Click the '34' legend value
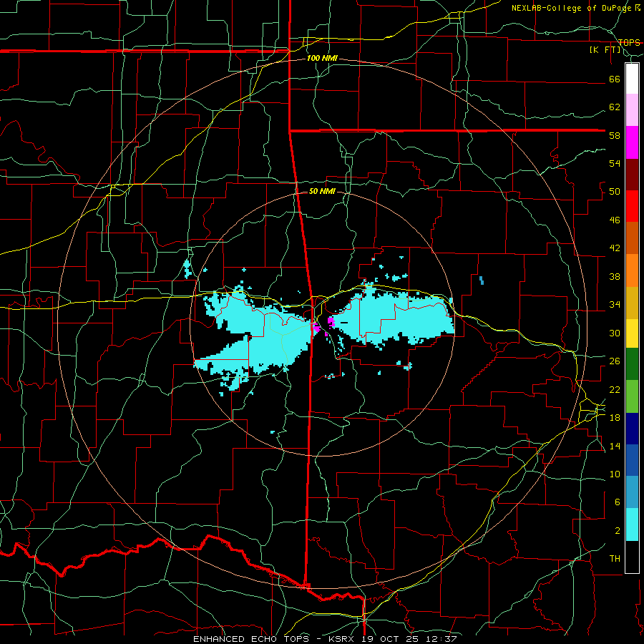644x644 pixels. 615,304
